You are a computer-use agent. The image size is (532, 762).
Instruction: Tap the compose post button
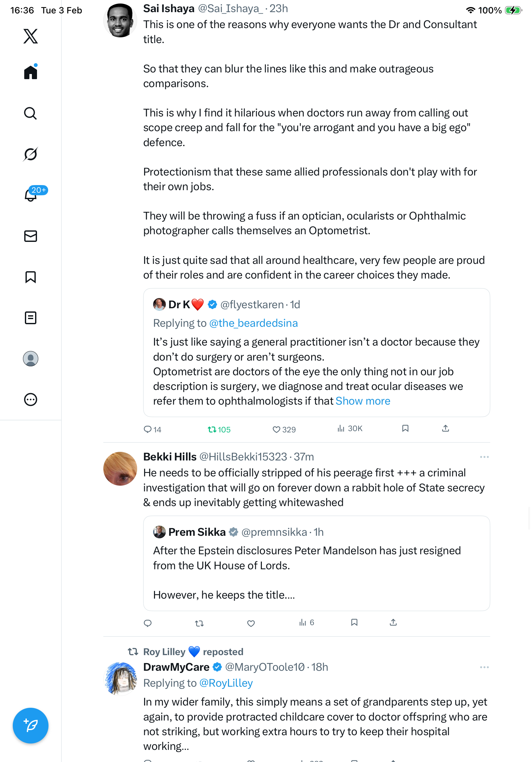31,725
